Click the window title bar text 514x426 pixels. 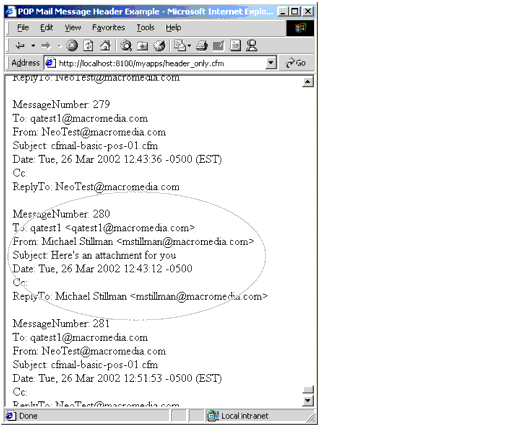[145, 12]
